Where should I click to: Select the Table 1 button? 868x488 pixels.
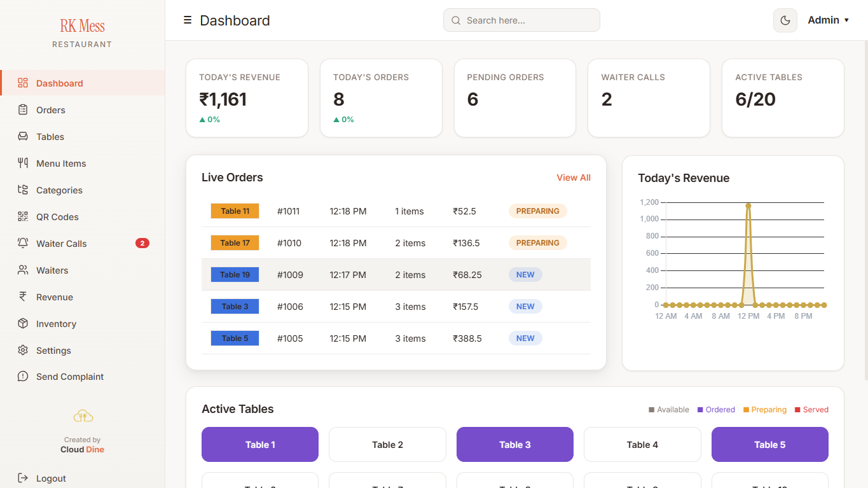click(x=260, y=444)
